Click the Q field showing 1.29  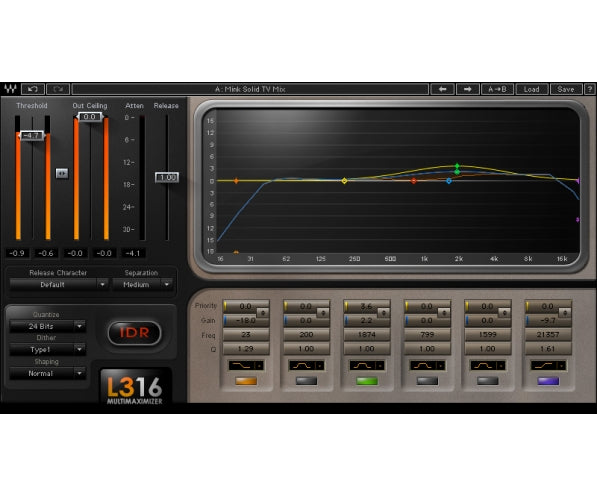click(246, 349)
